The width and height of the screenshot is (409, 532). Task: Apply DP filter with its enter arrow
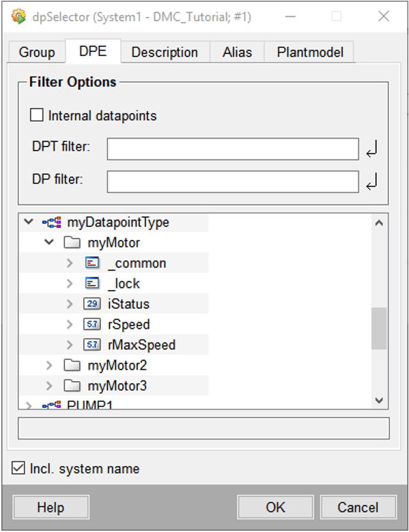[372, 181]
